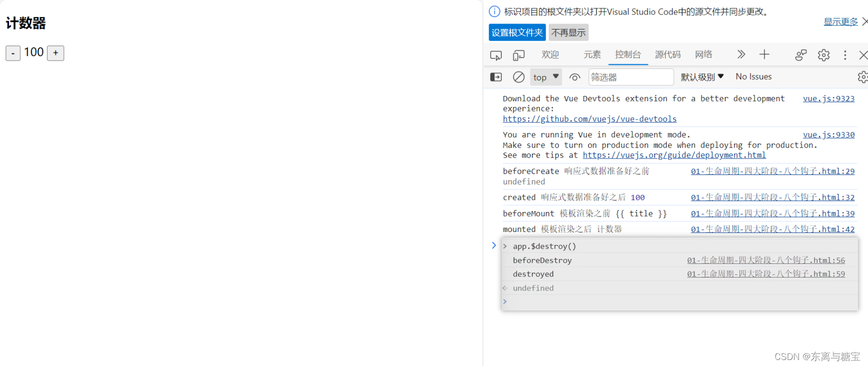The width and height of the screenshot is (868, 366).
Task: Click the 计数器 page heading
Action: click(25, 23)
